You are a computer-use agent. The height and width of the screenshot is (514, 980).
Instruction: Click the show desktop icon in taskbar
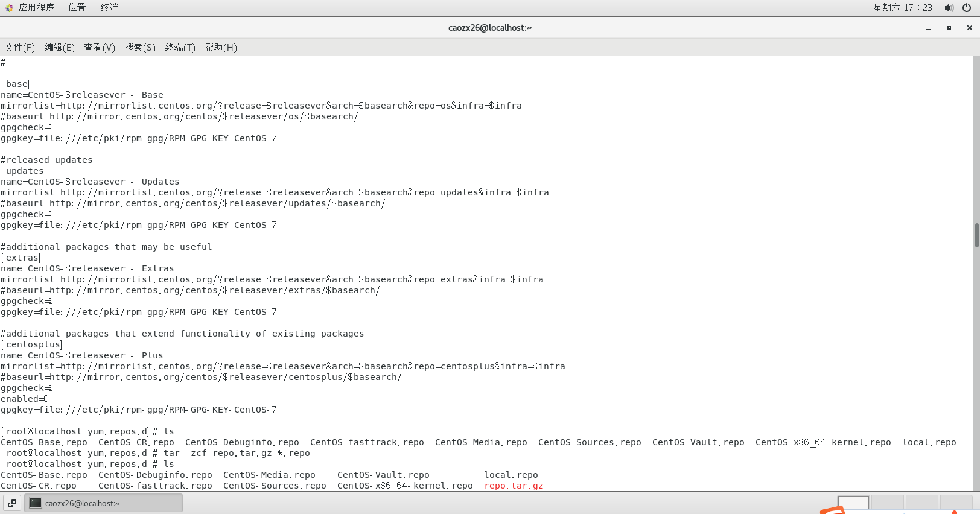pos(12,503)
